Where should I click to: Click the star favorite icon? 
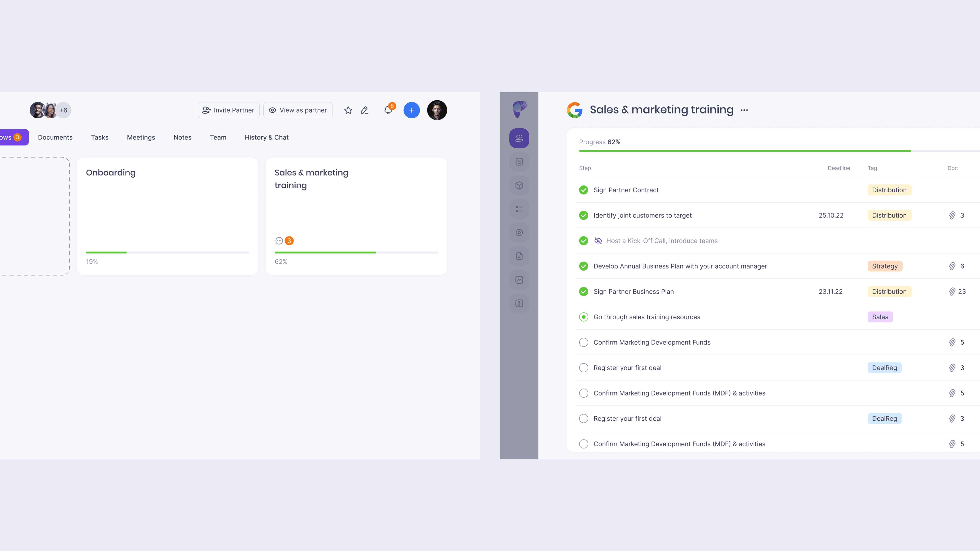point(348,110)
